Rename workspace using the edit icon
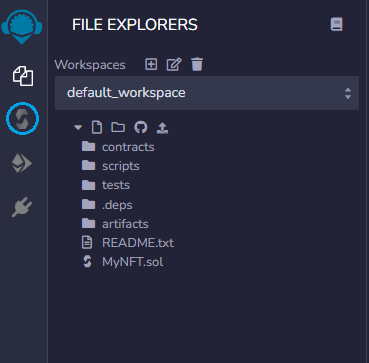This screenshot has height=363, width=369. [174, 64]
